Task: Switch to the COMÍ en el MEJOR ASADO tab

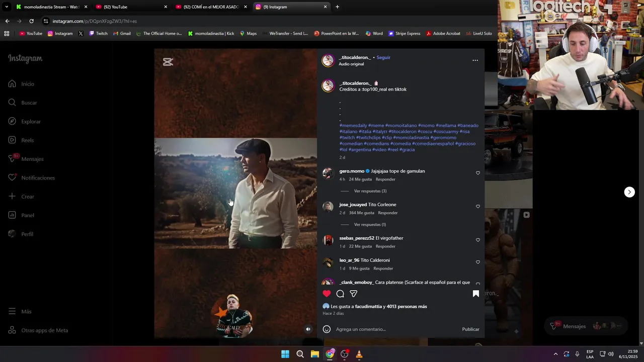Action: [x=212, y=7]
